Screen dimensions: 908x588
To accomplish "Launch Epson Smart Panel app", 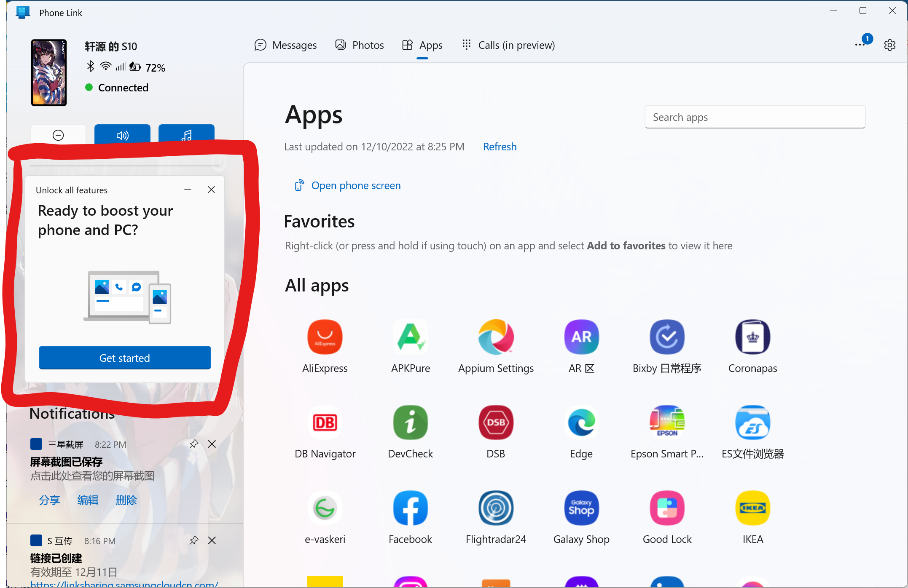I will pyautogui.click(x=667, y=422).
